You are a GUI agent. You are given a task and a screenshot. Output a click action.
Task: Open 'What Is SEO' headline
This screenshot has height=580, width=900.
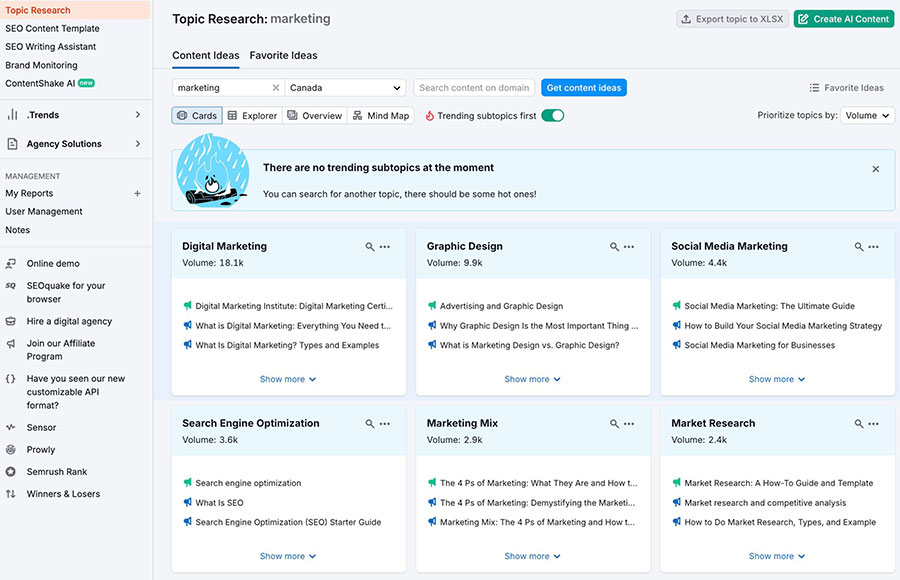click(219, 502)
